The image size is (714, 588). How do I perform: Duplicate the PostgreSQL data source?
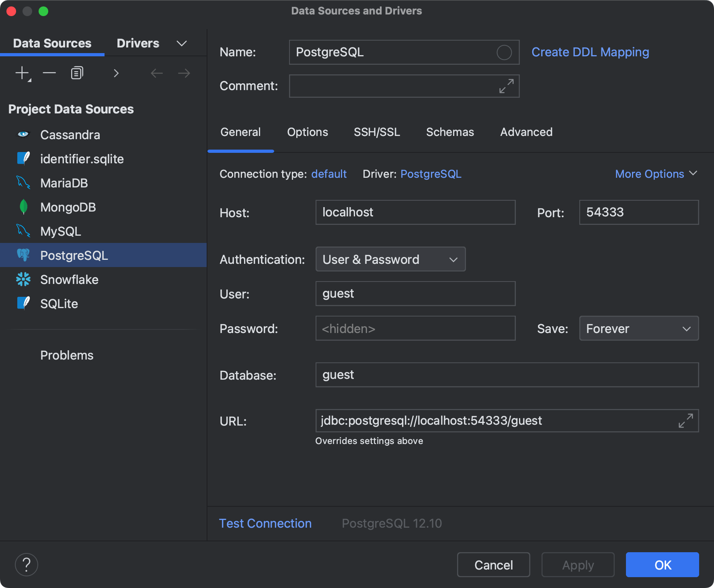(x=76, y=73)
